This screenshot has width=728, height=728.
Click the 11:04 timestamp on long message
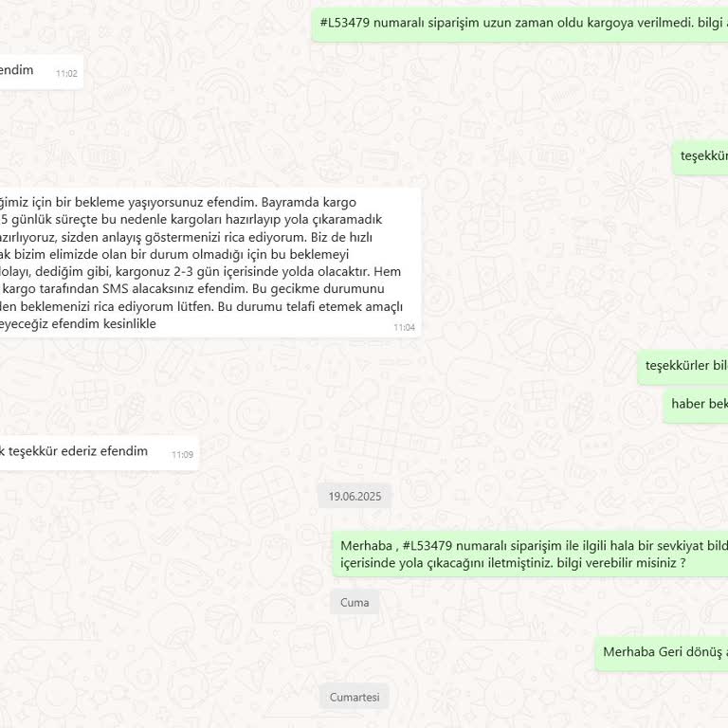(x=404, y=327)
